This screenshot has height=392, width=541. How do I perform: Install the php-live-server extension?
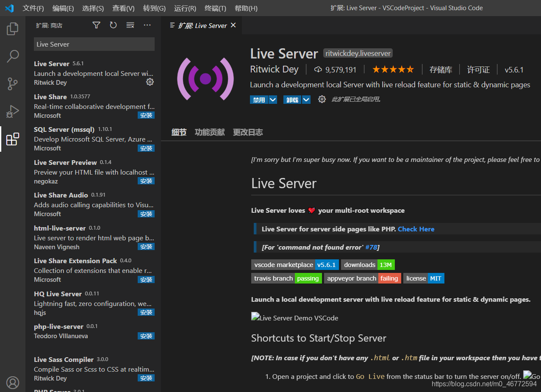point(146,336)
